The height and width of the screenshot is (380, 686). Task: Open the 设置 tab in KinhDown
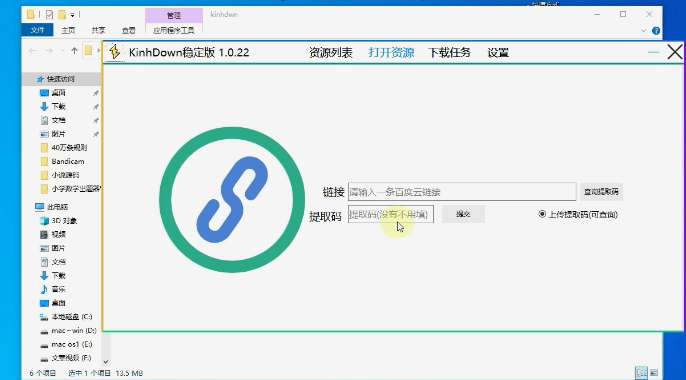click(x=498, y=53)
